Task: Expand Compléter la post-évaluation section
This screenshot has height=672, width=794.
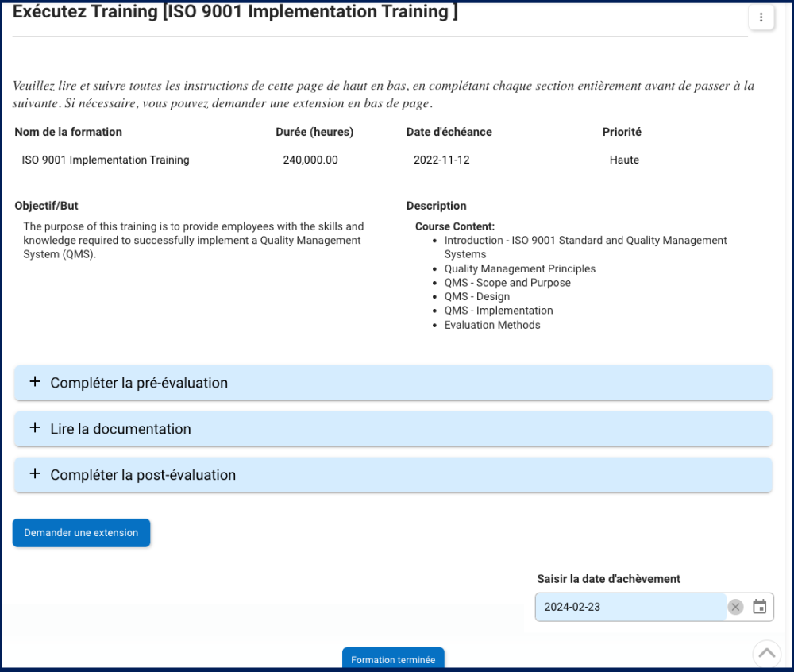Action: [393, 475]
